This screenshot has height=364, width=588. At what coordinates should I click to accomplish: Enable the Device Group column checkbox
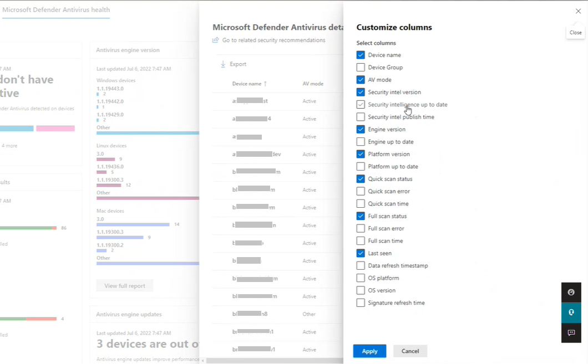pyautogui.click(x=361, y=68)
